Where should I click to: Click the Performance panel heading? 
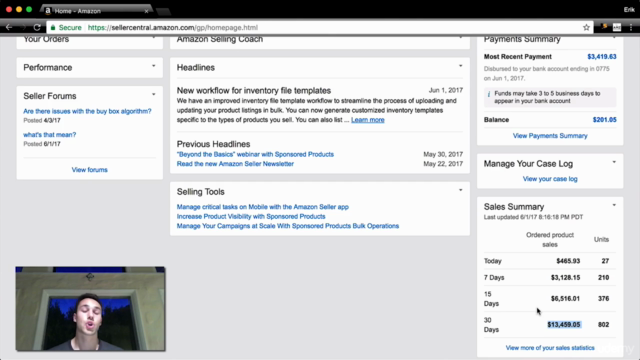(x=48, y=68)
